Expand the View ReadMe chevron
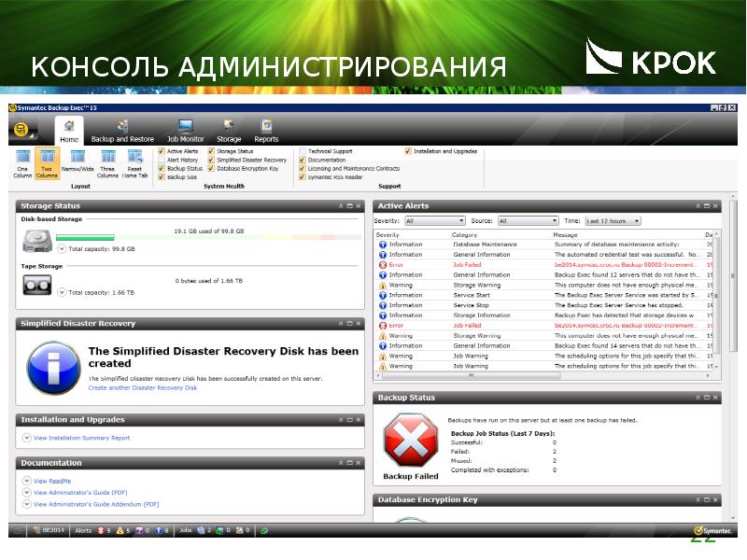 pos(27,481)
